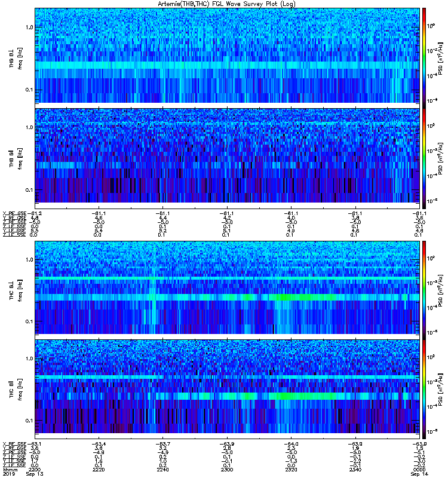Image resolution: width=448 pixels, height=478 pixels.
Task: Click the '2220' time tick label
Action: point(99,470)
